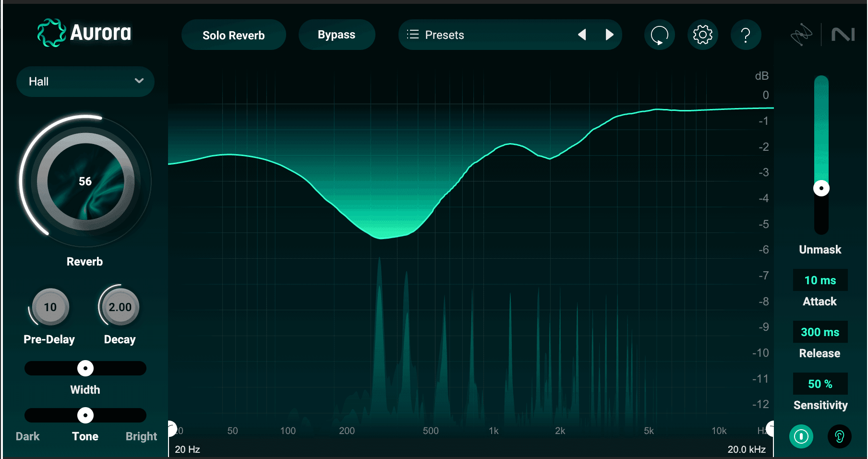Viewport: 868px width, 459px height.
Task: Click the Bright tone label
Action: (x=141, y=436)
